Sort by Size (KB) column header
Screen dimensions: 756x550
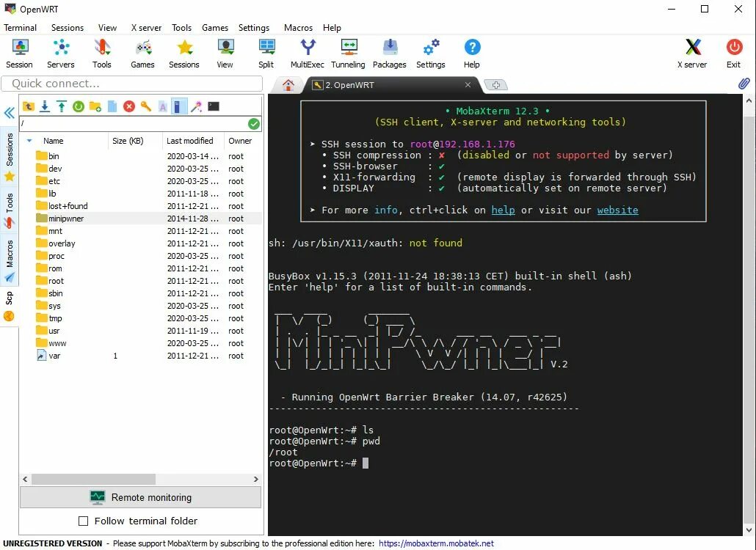(135, 141)
